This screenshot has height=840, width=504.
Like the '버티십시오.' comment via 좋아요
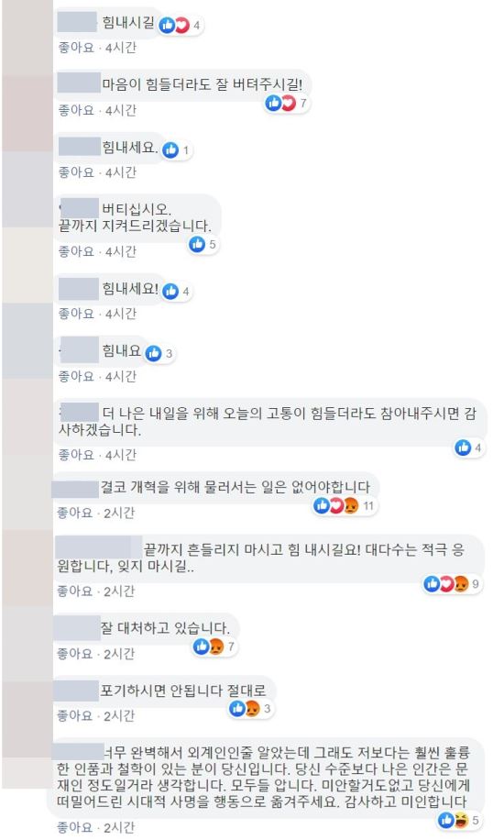point(76,251)
